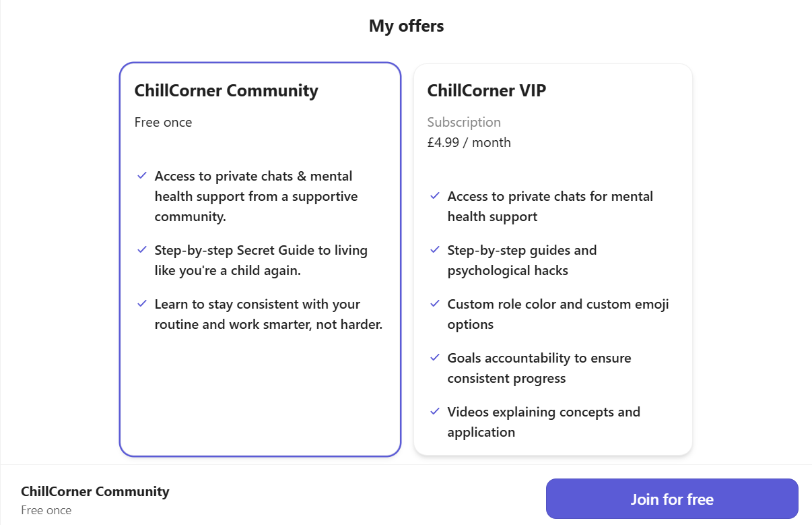
Task: Click the checkmark beside custom role color feature
Action: tap(434, 303)
